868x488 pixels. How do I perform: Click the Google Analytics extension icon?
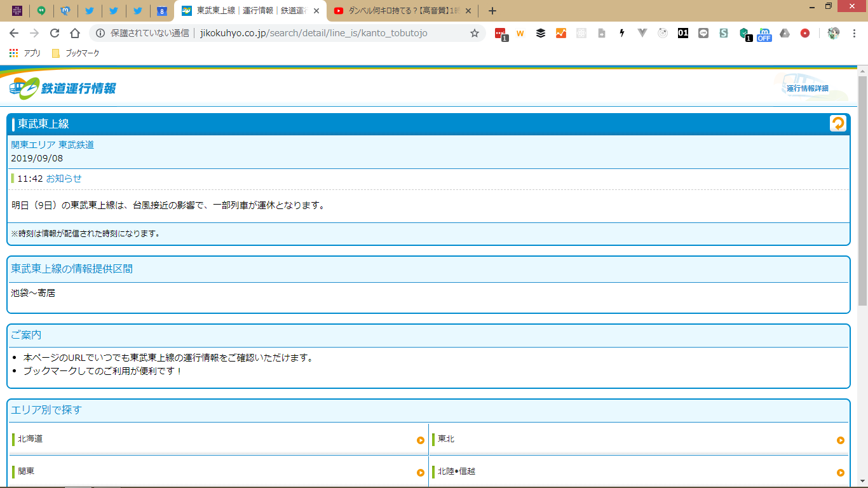click(560, 33)
